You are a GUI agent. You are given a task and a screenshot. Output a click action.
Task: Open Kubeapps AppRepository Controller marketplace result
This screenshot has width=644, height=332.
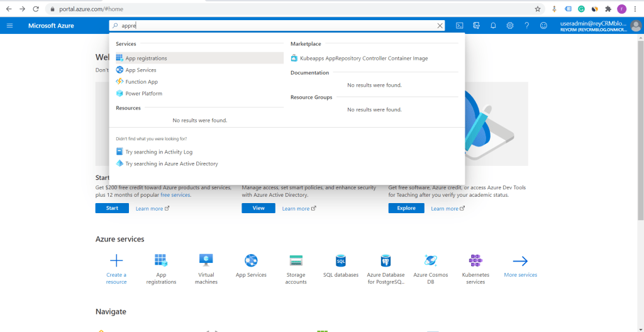364,58
